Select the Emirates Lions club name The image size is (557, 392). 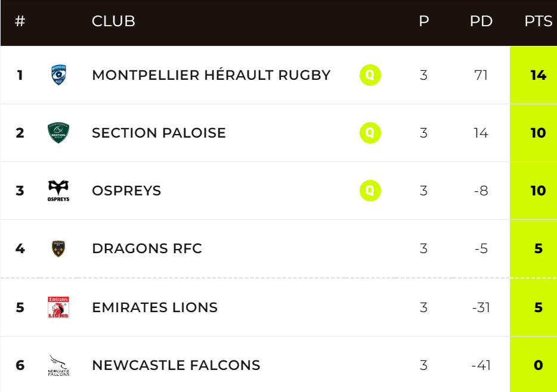click(x=154, y=307)
